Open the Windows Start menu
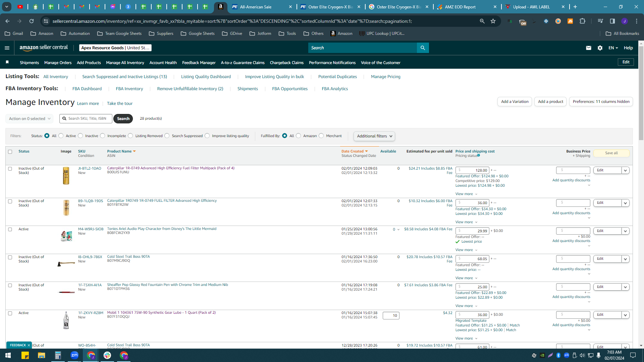 (x=8, y=355)
